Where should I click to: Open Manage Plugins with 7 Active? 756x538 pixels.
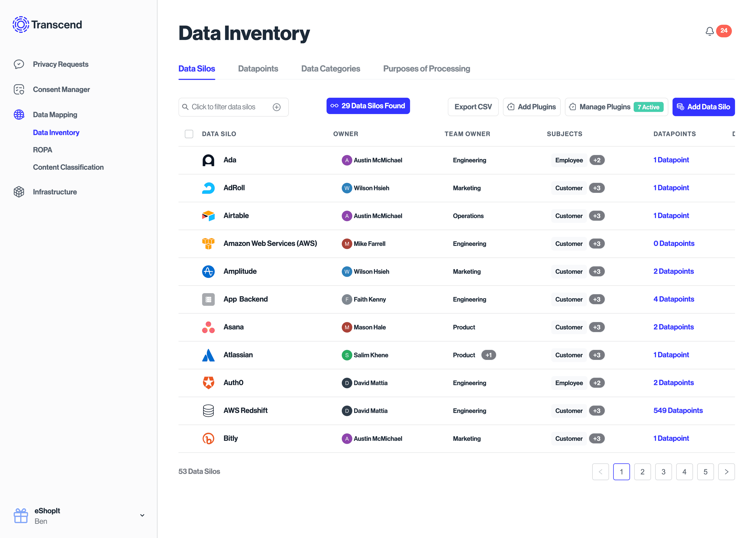coord(616,107)
